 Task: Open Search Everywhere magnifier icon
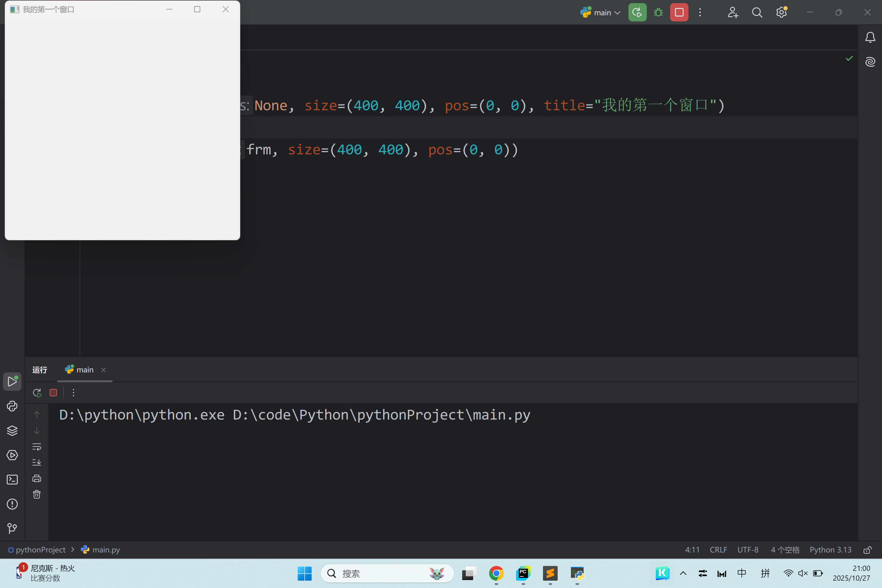(757, 12)
